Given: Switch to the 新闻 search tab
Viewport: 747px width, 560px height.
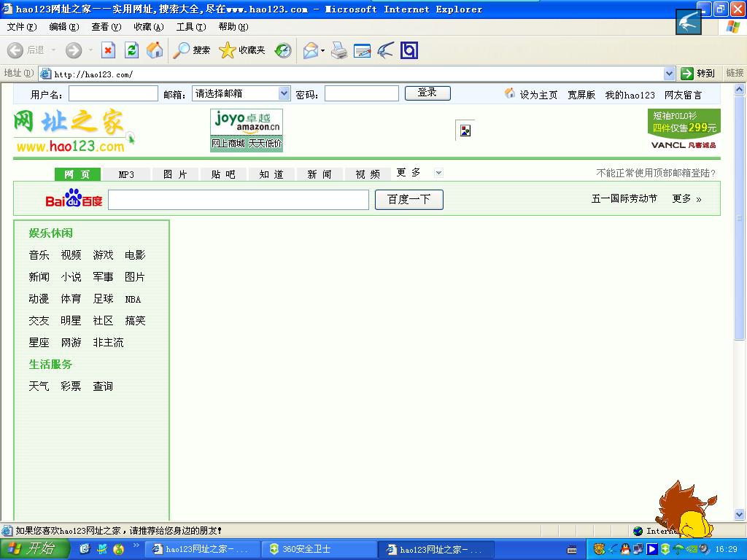Looking at the screenshot, I should click(320, 174).
